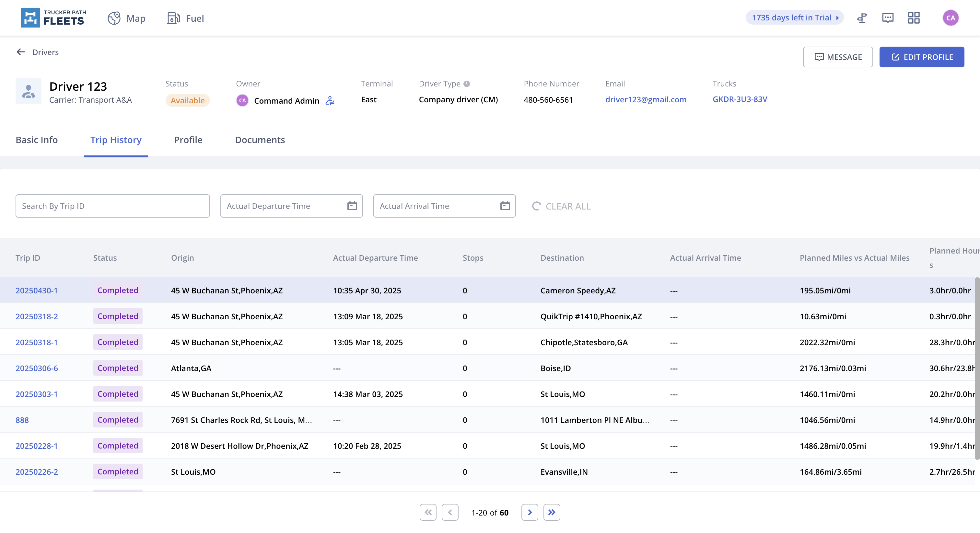Image resolution: width=980 pixels, height=533 pixels.
Task: Focus the Search By Trip ID field
Action: click(x=112, y=206)
